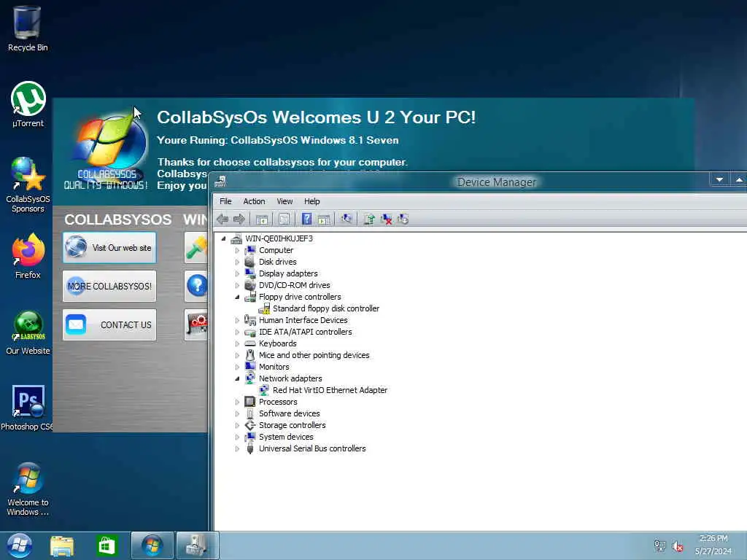Click the Floppy drive controllers category icon
Viewport: 747px width, 560px height.
pos(250,297)
